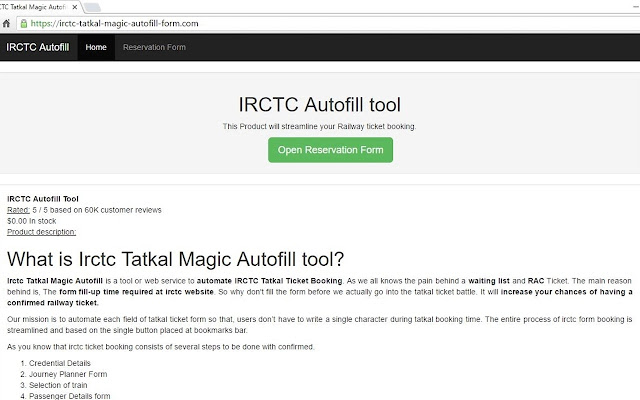Viewport: 640px width, 400px height.
Task: Click bold 'confirmed railway ticket' text
Action: [x=53, y=303]
